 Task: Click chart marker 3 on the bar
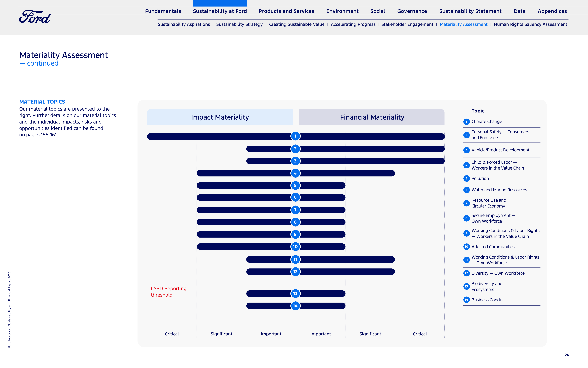click(x=295, y=161)
